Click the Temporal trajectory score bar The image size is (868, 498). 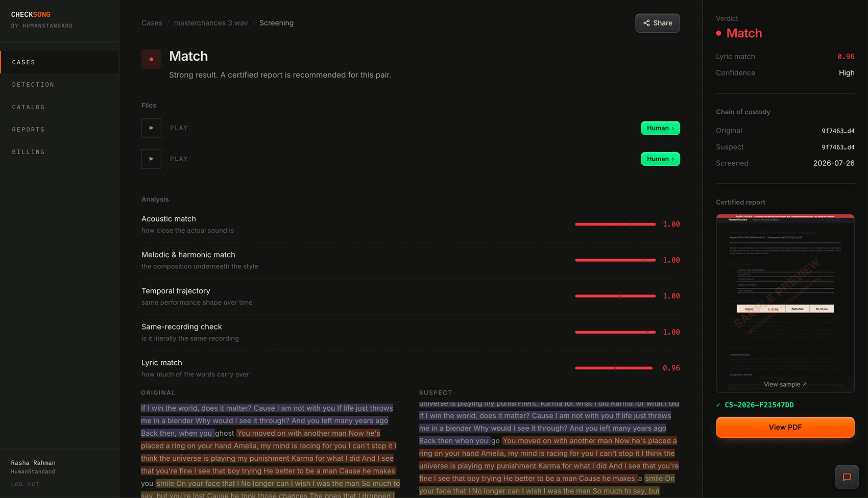(615, 296)
